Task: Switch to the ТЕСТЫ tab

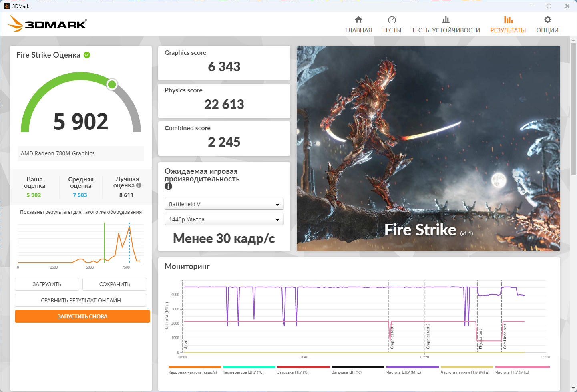Action: pos(392,25)
